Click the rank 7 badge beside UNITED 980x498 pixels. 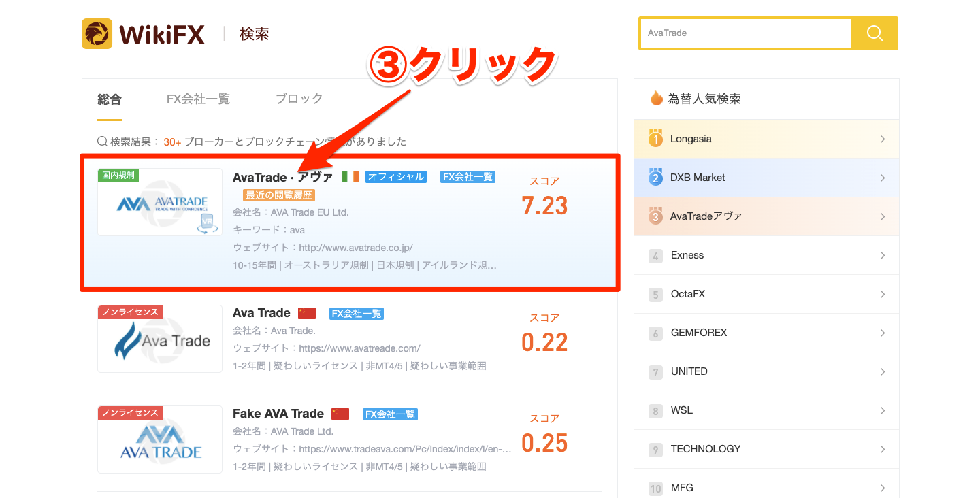pos(655,372)
